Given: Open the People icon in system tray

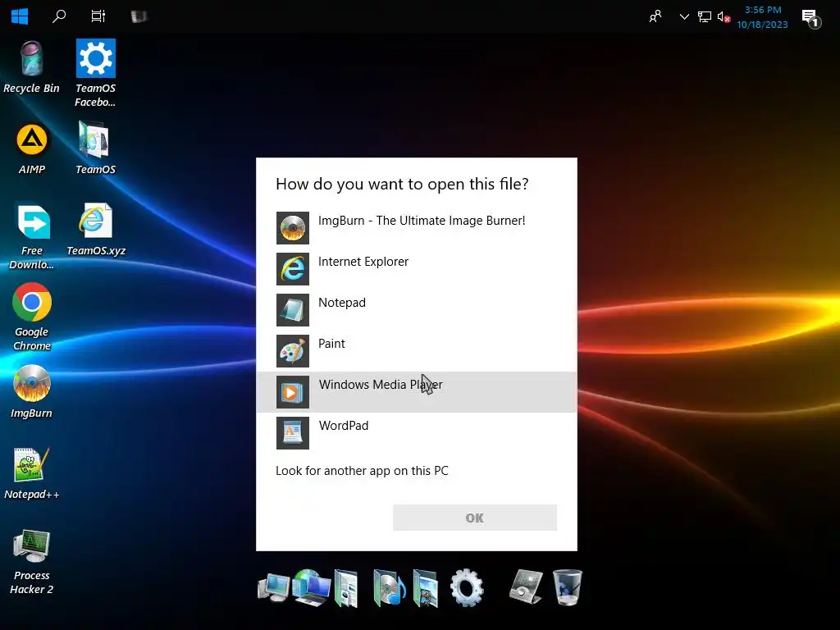Looking at the screenshot, I should coord(655,16).
